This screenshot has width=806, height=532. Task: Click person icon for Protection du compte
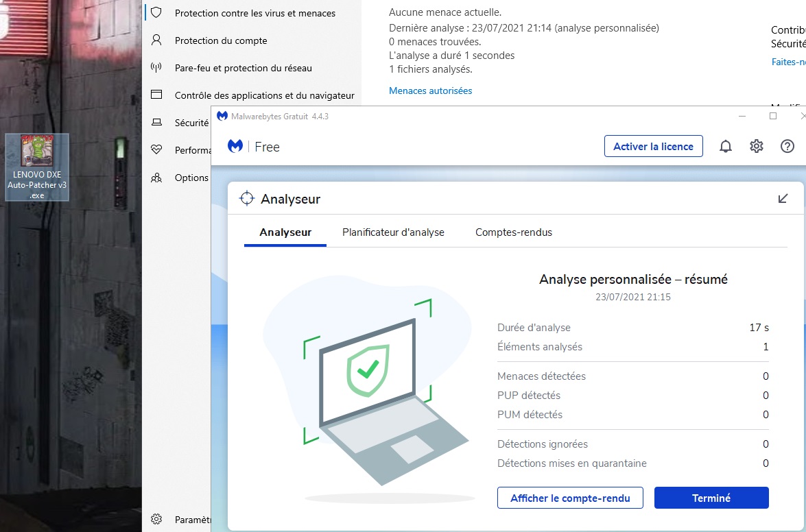[156, 40]
